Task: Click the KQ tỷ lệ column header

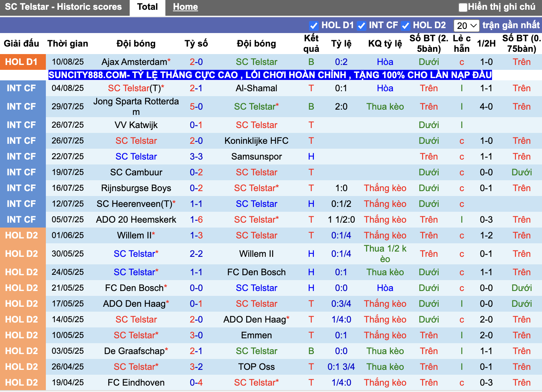Action: pos(385,44)
